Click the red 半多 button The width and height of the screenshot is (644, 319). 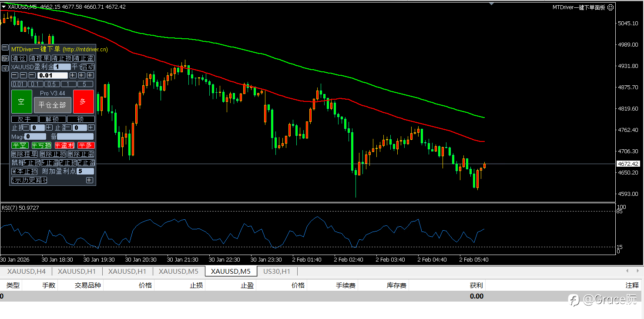86,145
